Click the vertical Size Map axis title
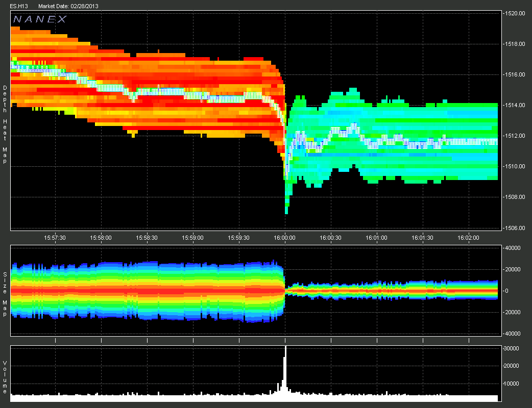 (5, 294)
